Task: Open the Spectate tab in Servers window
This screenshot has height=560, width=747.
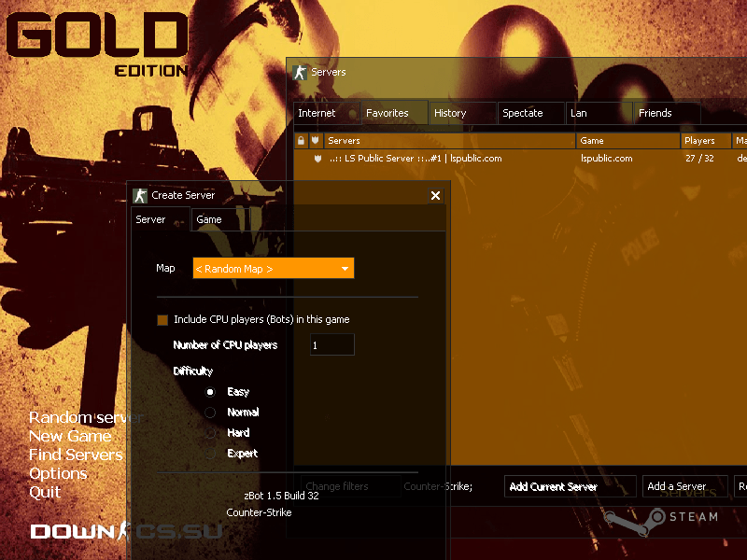Action: pos(530,113)
